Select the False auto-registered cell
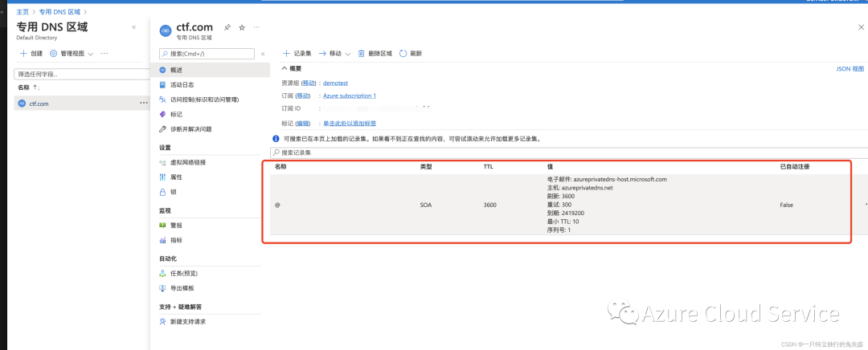 787,205
